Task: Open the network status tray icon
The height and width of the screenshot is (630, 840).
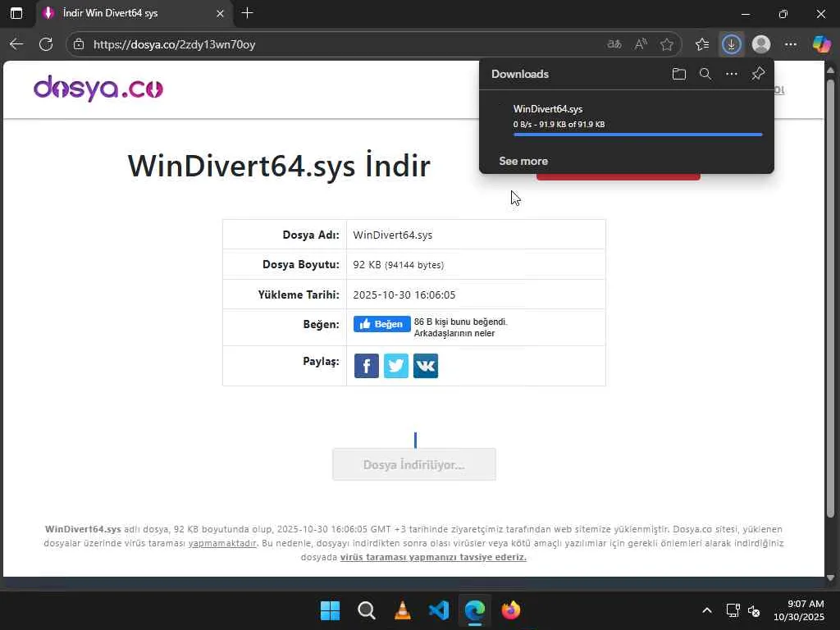Action: pyautogui.click(x=733, y=610)
